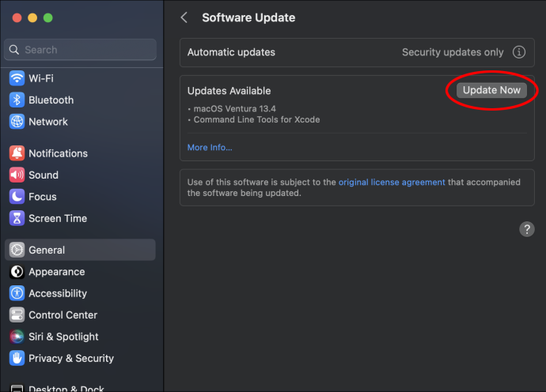Image resolution: width=546 pixels, height=392 pixels.
Task: Open the More Info link
Action: (210, 148)
